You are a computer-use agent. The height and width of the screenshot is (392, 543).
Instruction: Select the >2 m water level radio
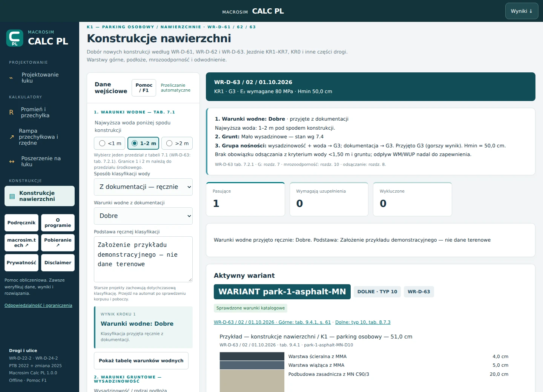177,143
